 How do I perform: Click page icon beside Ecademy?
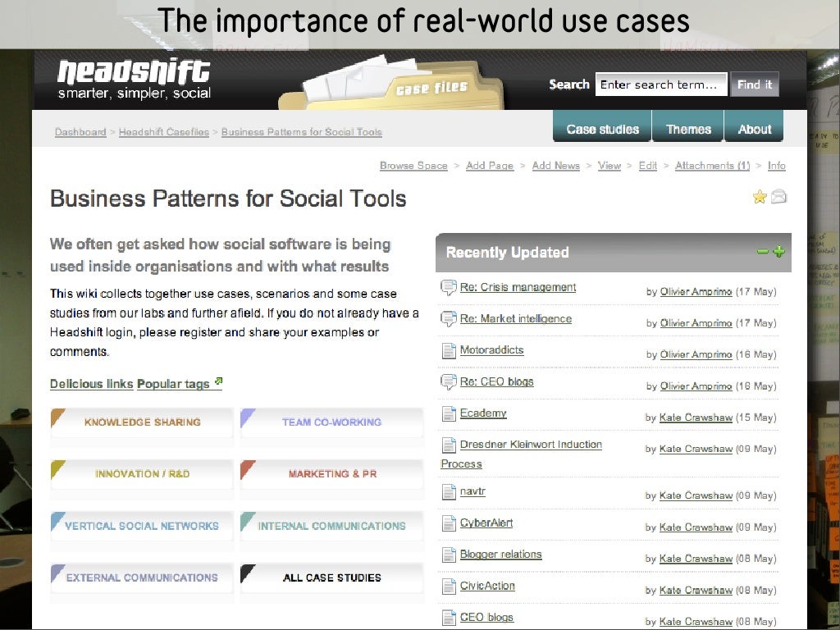pos(449,413)
